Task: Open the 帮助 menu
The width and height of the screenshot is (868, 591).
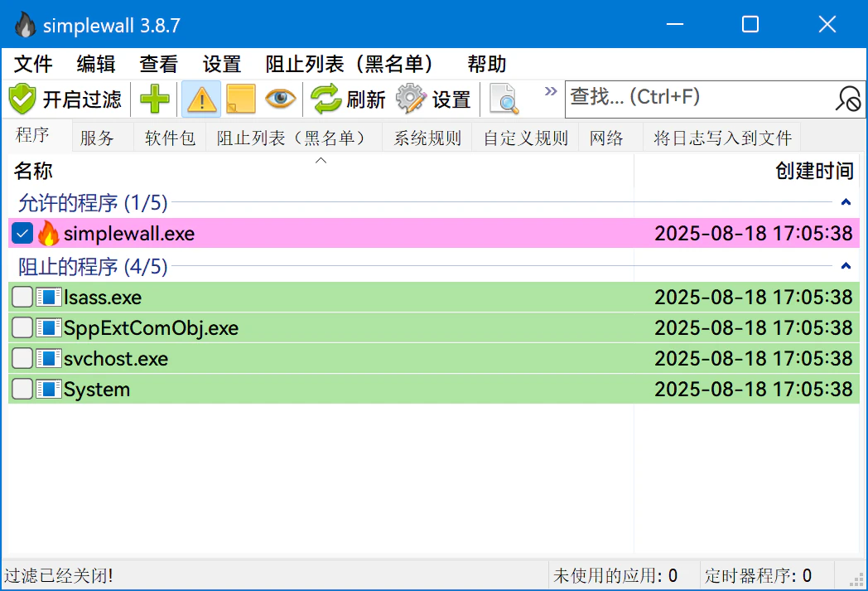Action: pyautogui.click(x=487, y=65)
